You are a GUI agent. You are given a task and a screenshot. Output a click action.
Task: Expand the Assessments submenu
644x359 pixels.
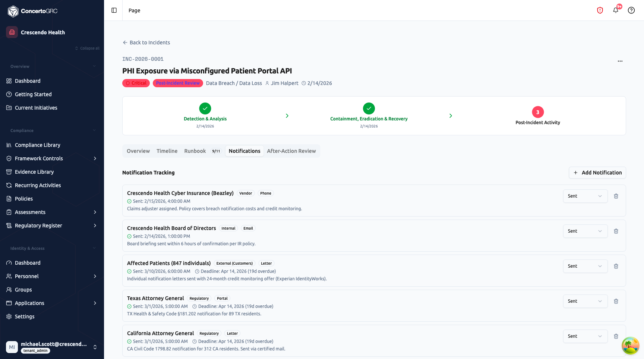click(95, 212)
